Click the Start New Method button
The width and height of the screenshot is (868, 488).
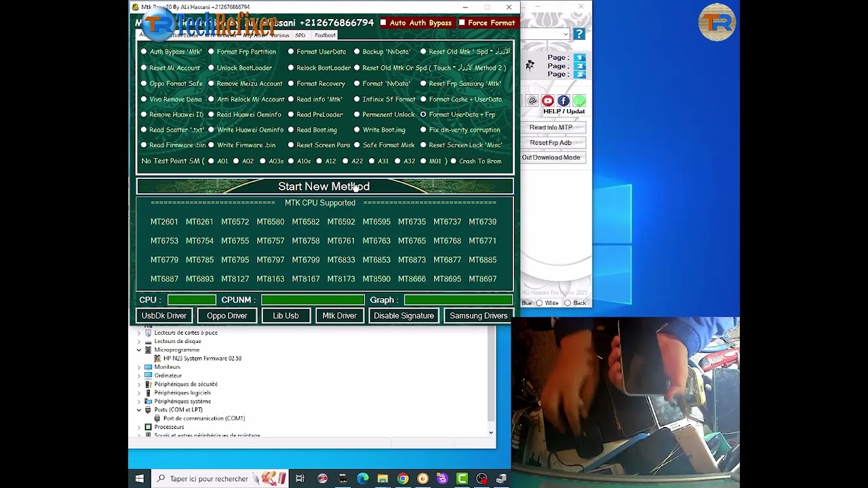(x=324, y=186)
